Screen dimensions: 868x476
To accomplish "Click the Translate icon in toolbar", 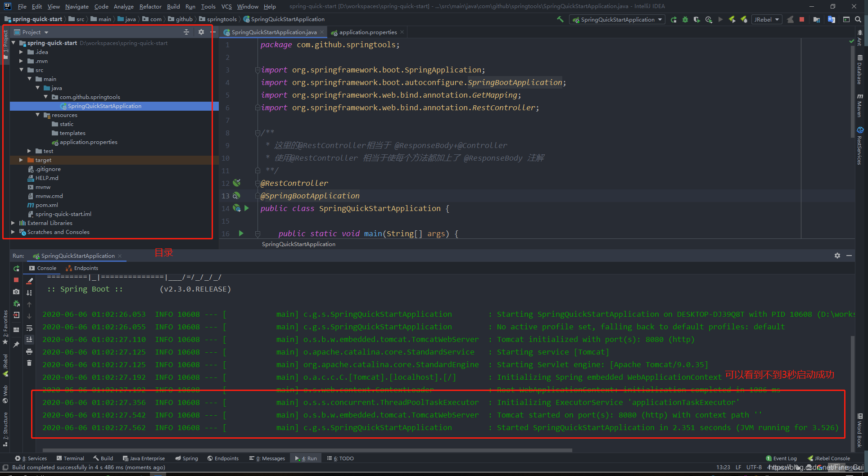I will 832,19.
